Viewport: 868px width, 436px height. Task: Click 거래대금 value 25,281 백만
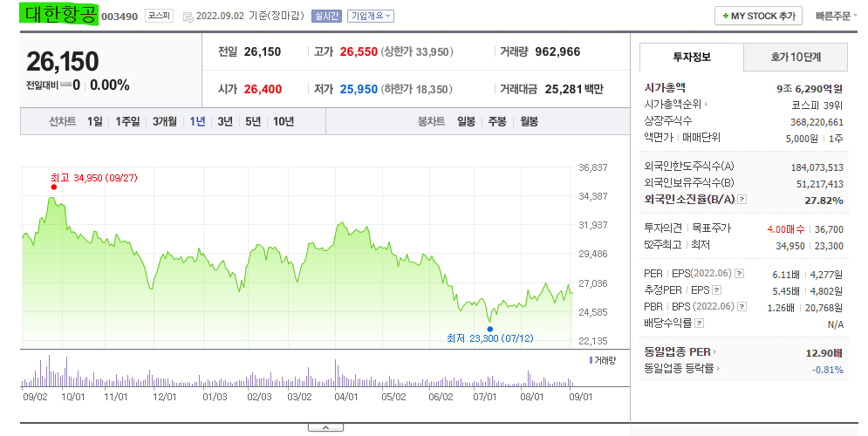tap(574, 89)
